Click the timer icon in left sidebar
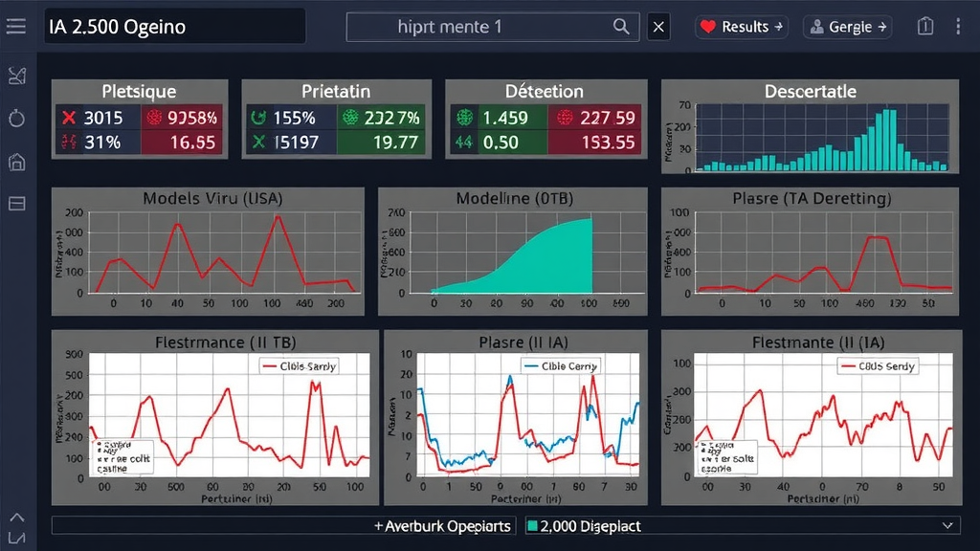This screenshot has width=980, height=551. coord(16,119)
